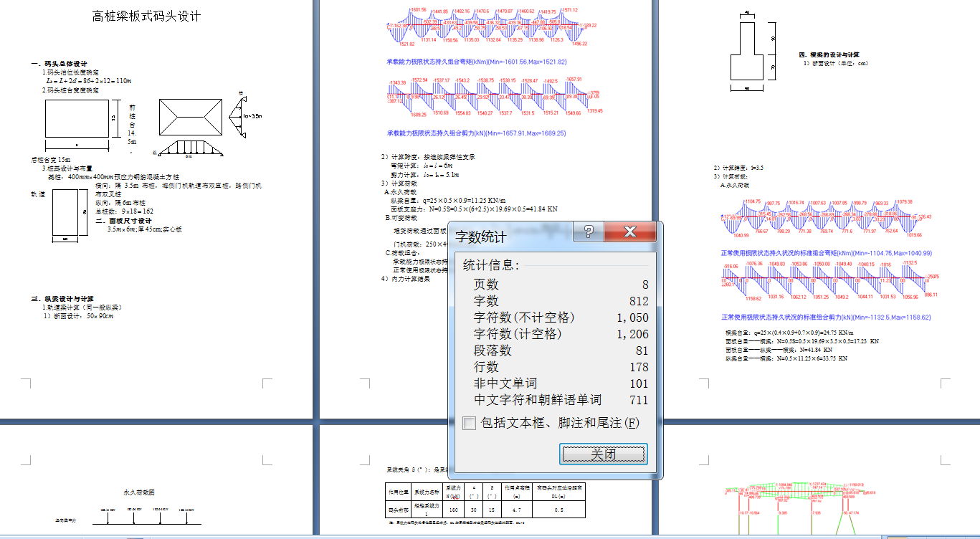
Task: Click the line 单桩数: 9×18=162
Action: [x=125, y=211]
